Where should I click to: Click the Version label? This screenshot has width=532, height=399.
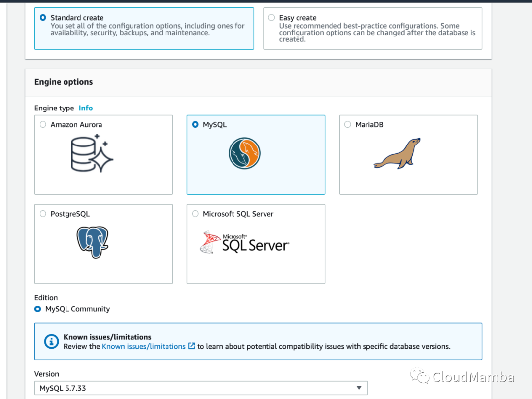pos(46,374)
